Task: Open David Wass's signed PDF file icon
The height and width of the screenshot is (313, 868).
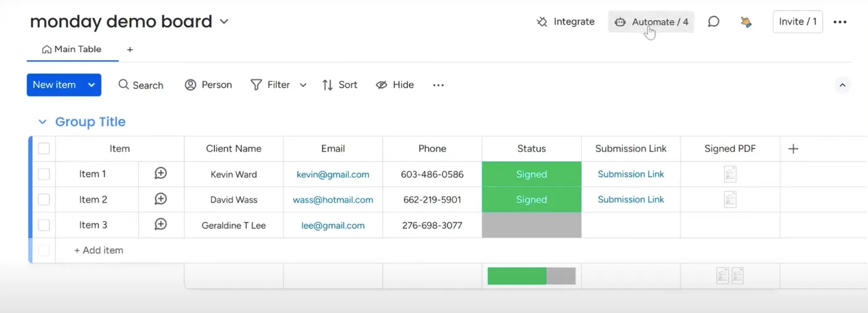Action: pos(730,200)
